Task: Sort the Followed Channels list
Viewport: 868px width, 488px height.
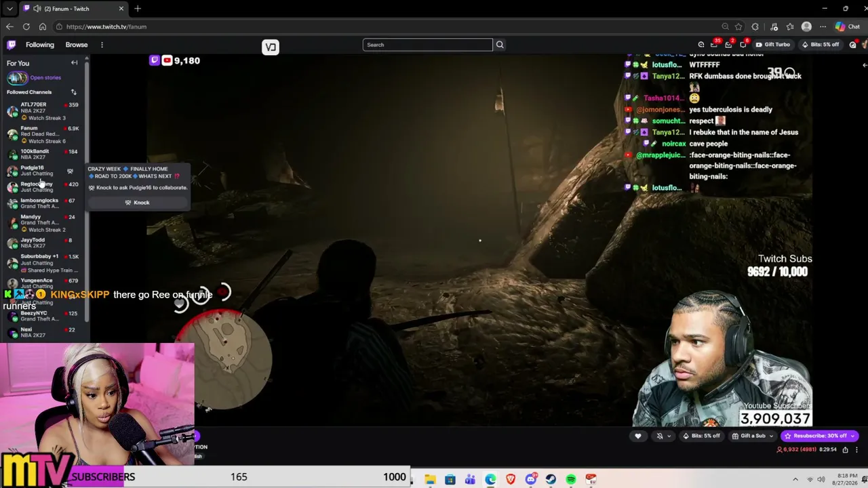Action: (x=73, y=92)
